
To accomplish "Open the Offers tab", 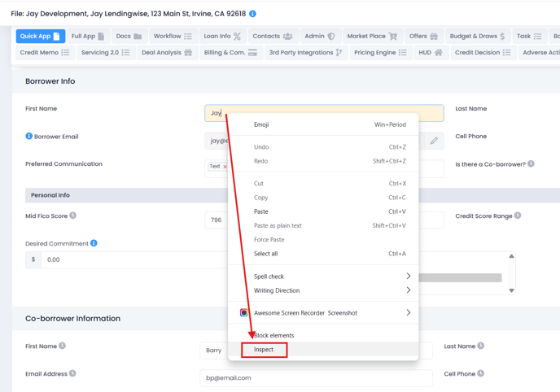I will pos(424,36).
